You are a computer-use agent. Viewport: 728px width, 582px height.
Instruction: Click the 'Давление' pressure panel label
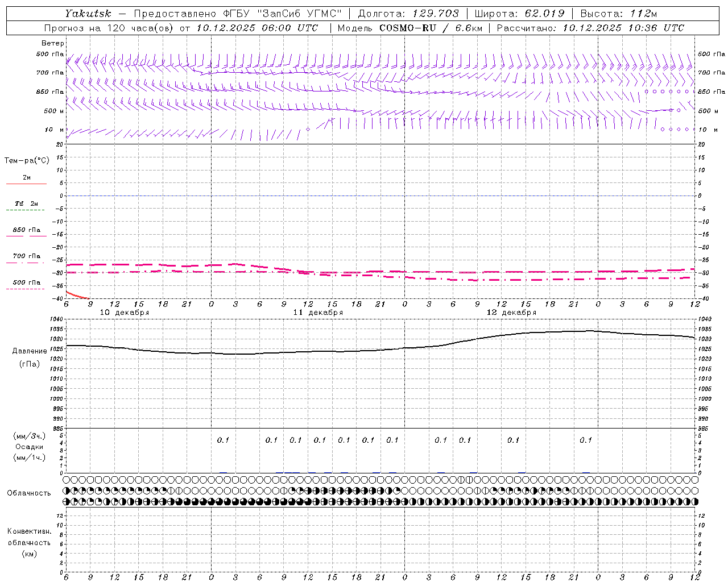click(30, 351)
